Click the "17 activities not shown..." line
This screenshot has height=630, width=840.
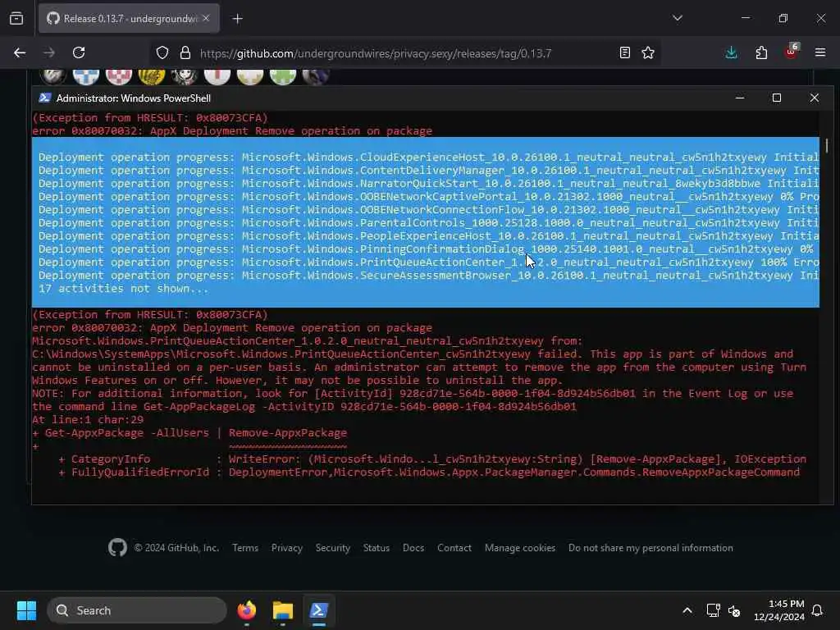[x=123, y=288]
